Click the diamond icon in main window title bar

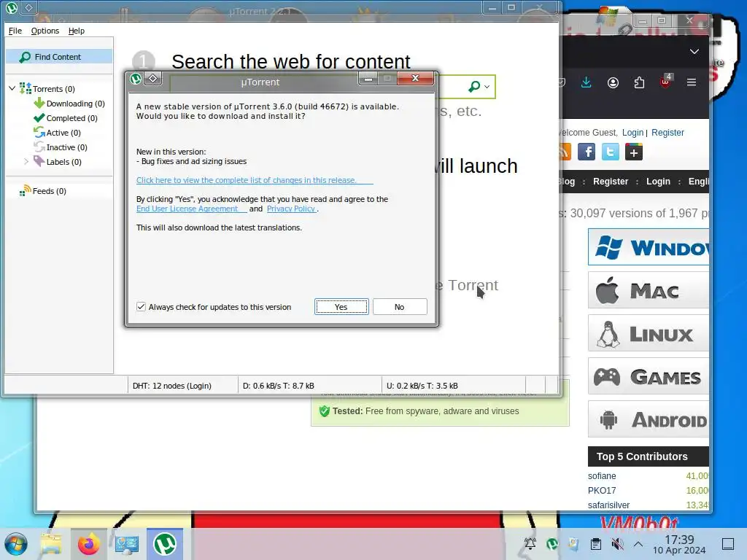(x=29, y=7)
